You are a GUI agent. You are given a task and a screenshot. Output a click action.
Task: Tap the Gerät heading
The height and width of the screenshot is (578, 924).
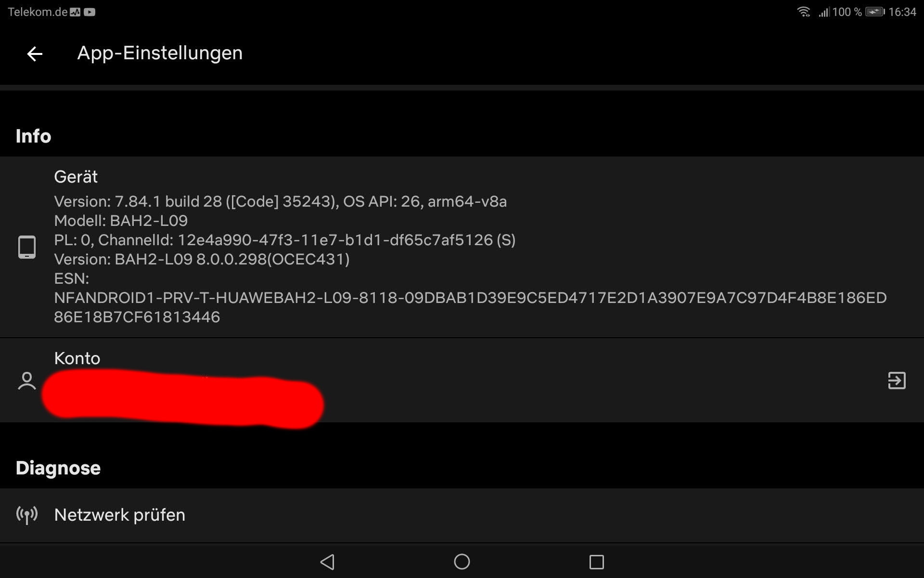tap(76, 177)
